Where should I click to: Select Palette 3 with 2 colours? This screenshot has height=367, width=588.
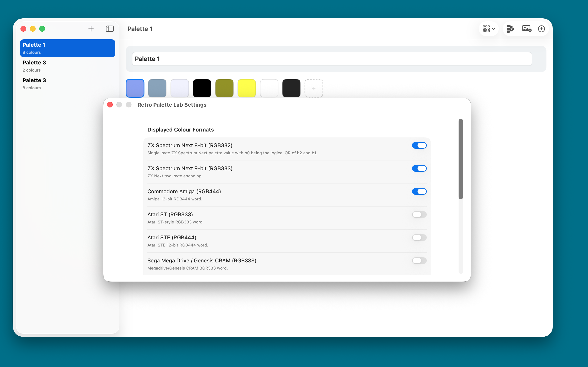tap(68, 66)
